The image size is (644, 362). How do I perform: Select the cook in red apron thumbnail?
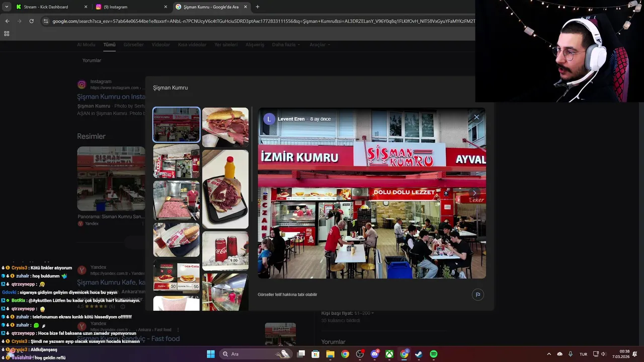[x=176, y=201]
